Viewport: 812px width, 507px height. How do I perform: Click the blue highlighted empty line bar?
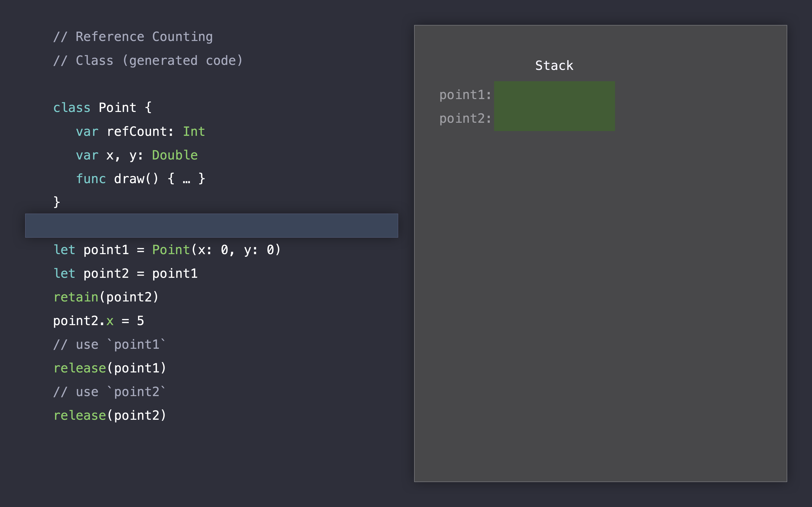tap(211, 226)
